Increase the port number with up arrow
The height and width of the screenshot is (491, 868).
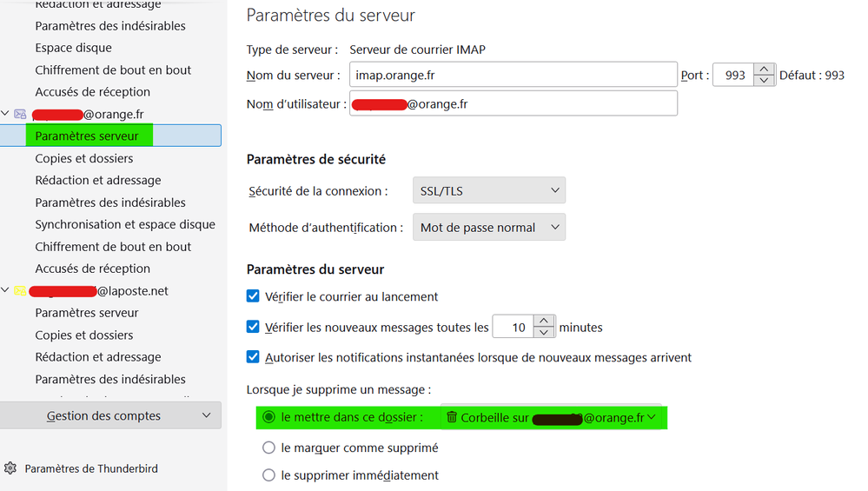tap(764, 70)
